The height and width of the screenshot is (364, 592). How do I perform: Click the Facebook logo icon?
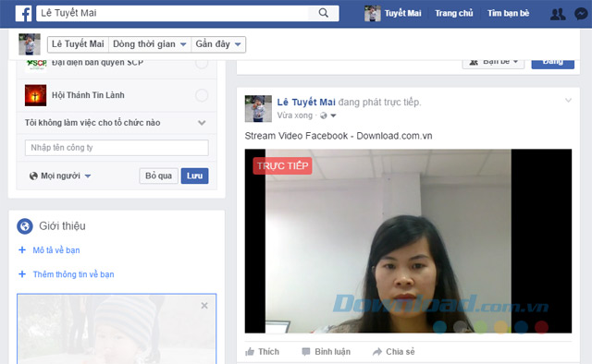[x=23, y=14]
